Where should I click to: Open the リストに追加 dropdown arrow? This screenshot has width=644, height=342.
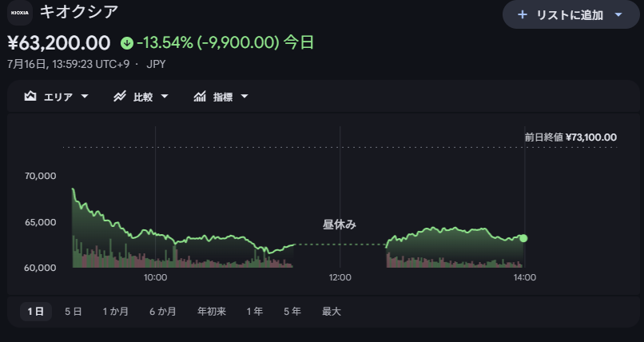[x=618, y=14]
